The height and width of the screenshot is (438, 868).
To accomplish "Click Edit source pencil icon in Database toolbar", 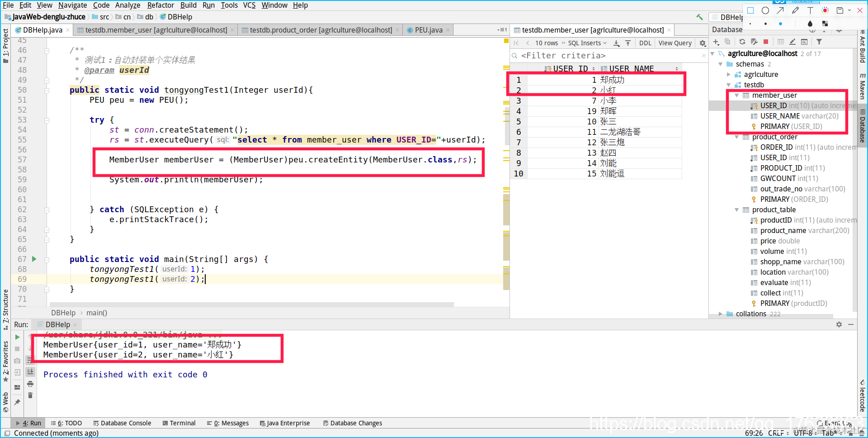I will tap(793, 42).
